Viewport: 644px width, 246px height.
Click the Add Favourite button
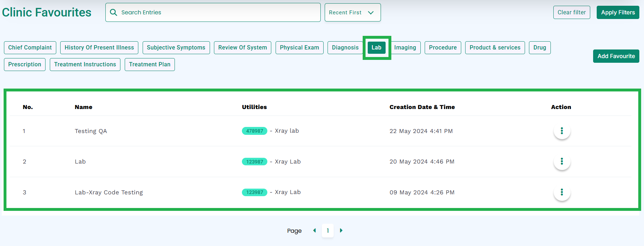point(616,56)
